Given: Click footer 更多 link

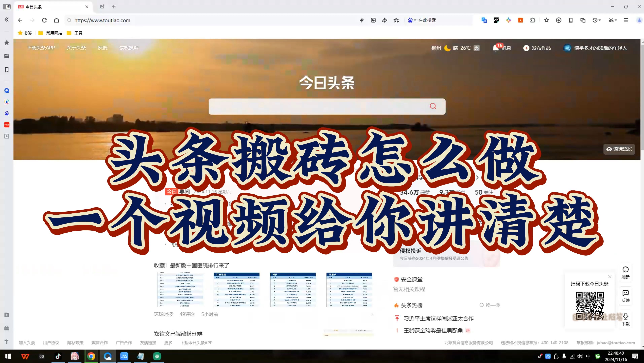Looking at the screenshot, I should point(168,342).
